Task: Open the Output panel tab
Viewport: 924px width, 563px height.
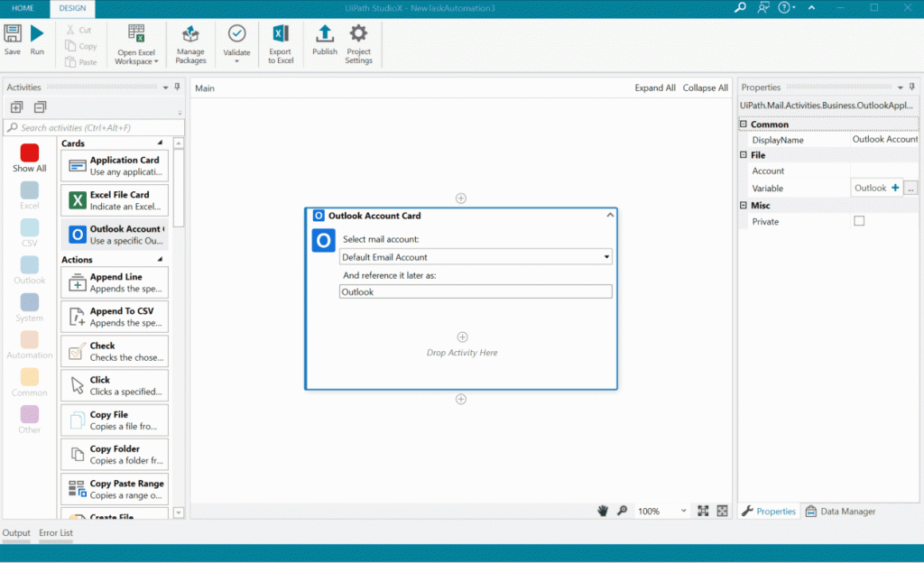Action: (16, 533)
